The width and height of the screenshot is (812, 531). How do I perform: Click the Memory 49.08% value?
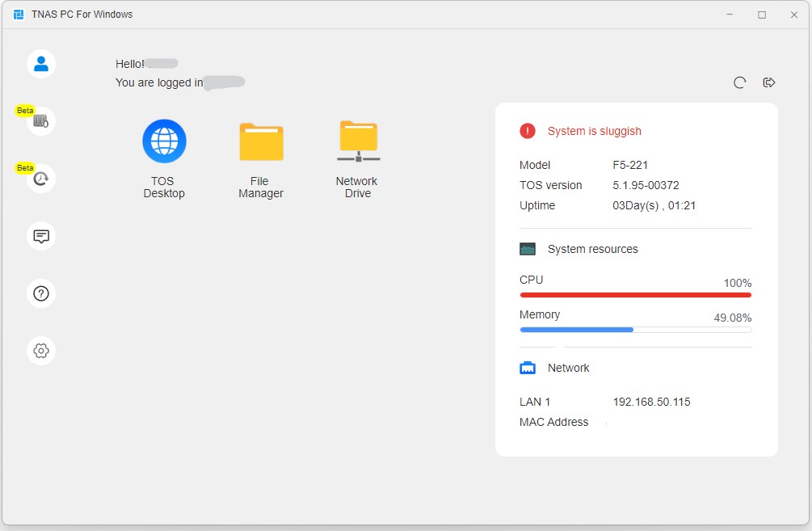coord(732,318)
